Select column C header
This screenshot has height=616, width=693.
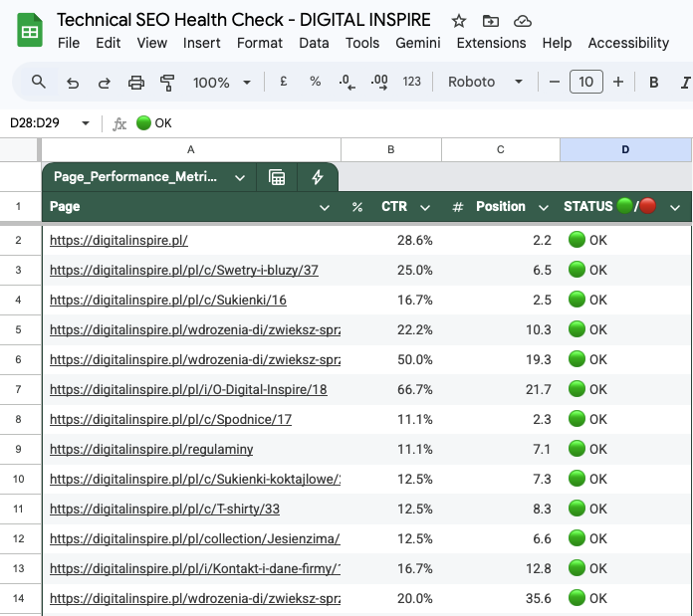501,149
